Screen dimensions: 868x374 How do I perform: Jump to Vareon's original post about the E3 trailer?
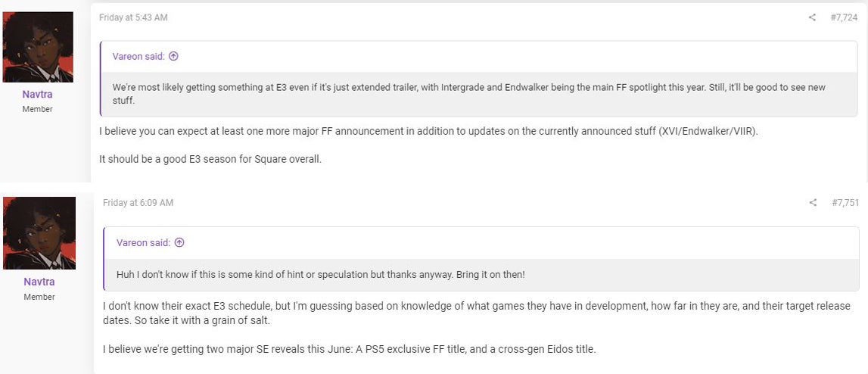[173, 56]
